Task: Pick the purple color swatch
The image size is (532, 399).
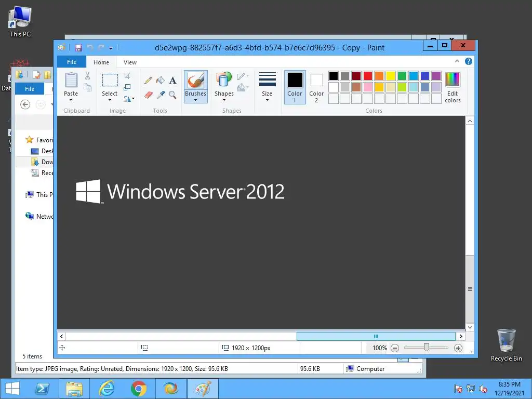Action: (436, 76)
